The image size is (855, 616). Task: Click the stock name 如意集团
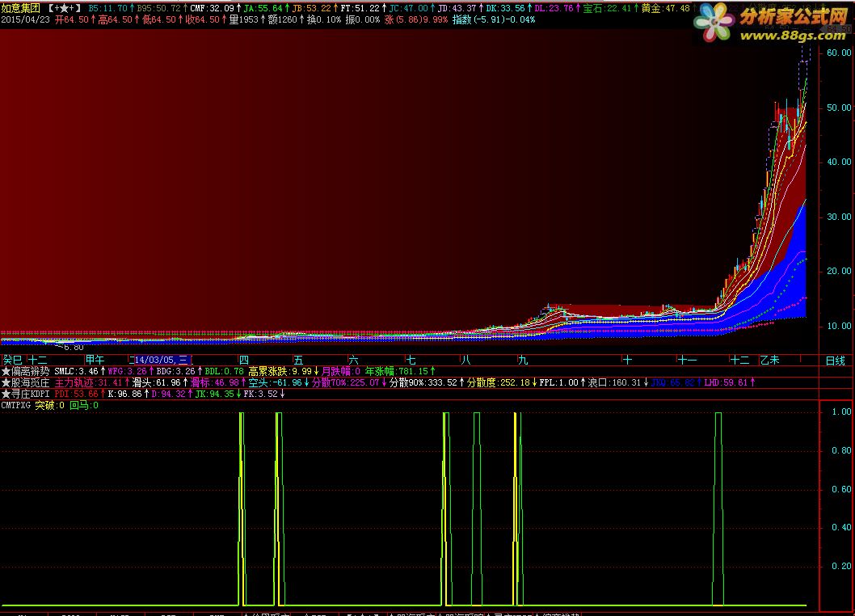(x=21, y=8)
